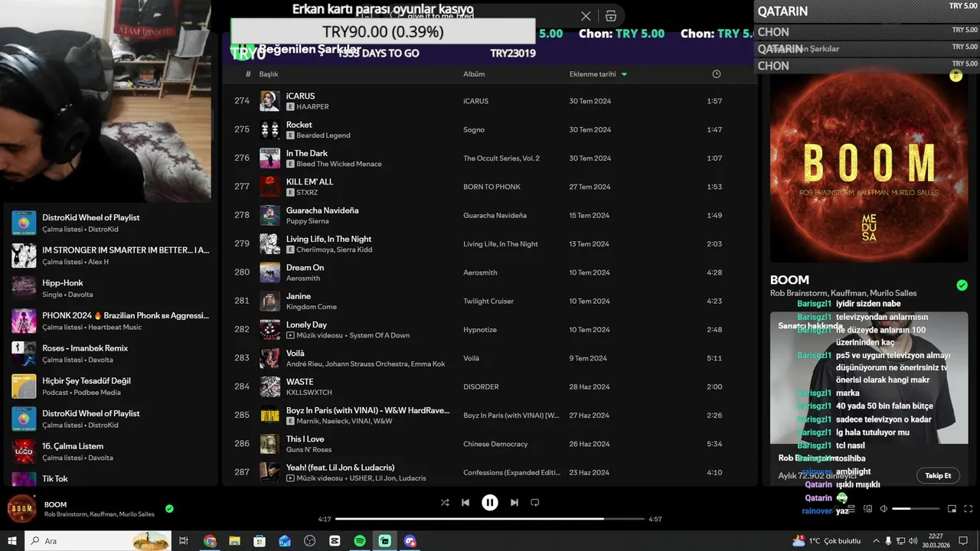Select the song KILL EM' ALL
The image size is (980, 551).
point(310,181)
